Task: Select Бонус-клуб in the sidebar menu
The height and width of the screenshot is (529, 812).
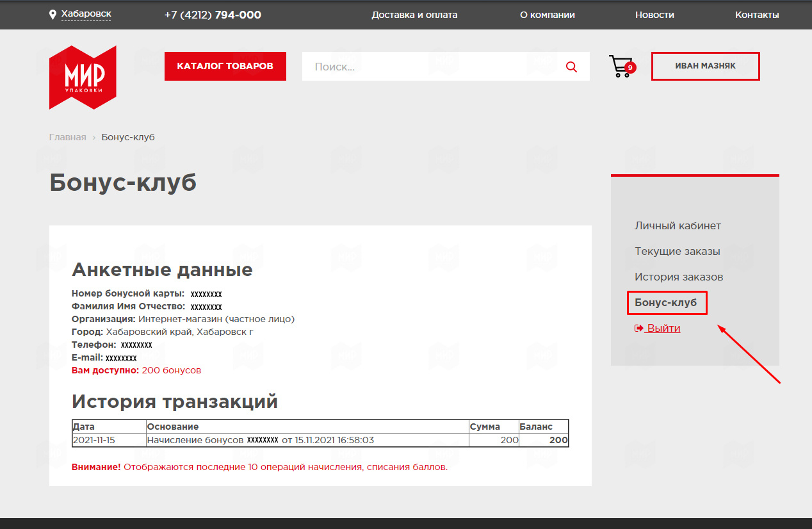Action: pos(665,302)
